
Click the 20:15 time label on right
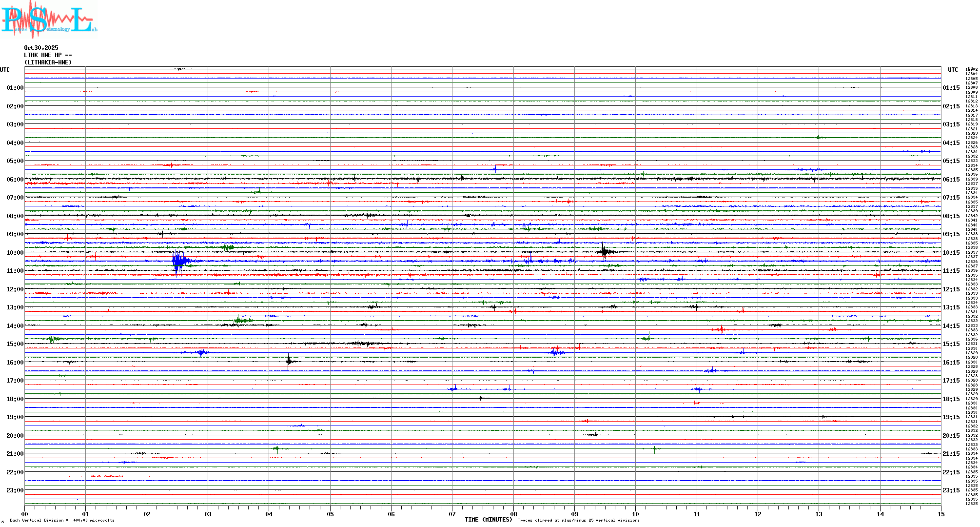coord(951,436)
